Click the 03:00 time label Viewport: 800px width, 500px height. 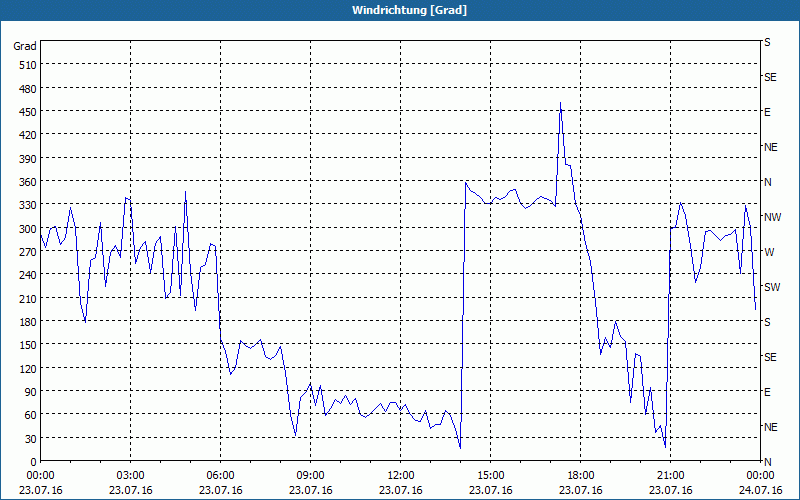click(131, 476)
